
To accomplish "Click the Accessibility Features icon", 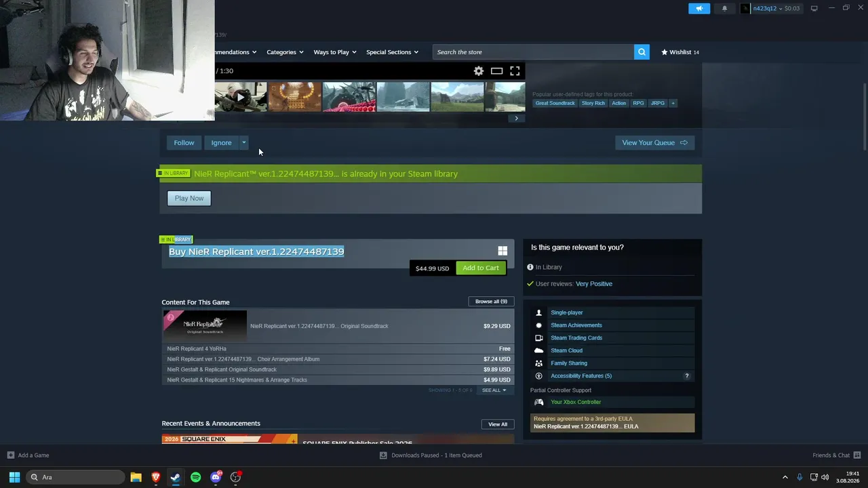I will (539, 375).
